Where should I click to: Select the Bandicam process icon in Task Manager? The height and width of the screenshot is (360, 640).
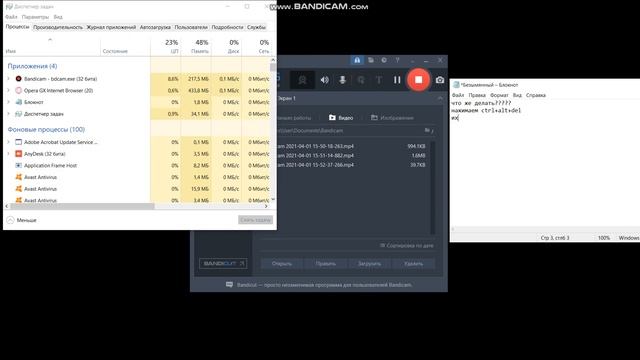pyautogui.click(x=18, y=79)
